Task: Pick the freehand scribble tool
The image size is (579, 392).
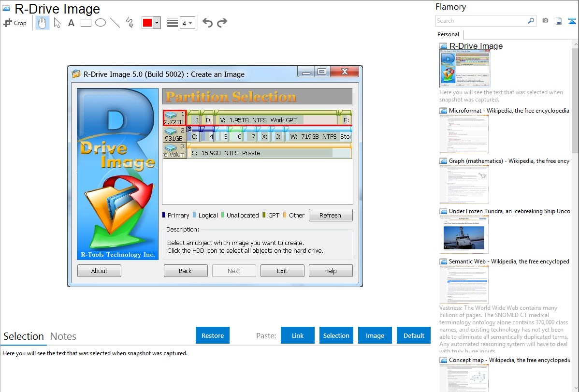Action: (x=130, y=23)
